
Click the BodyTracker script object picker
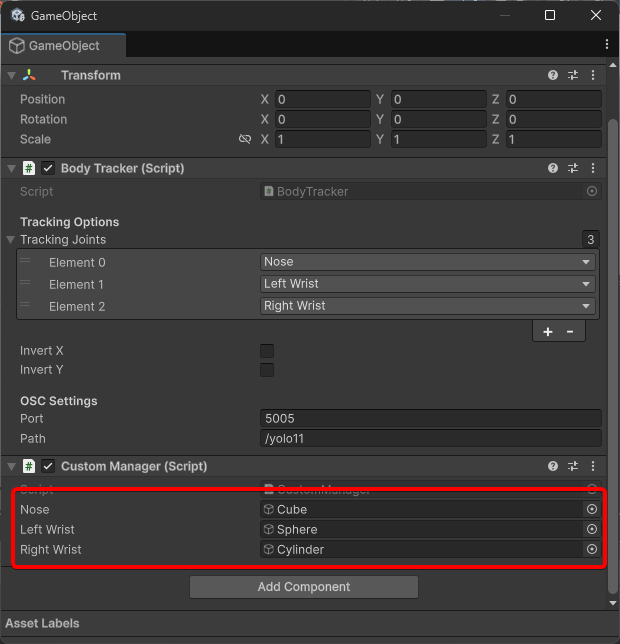[x=592, y=191]
